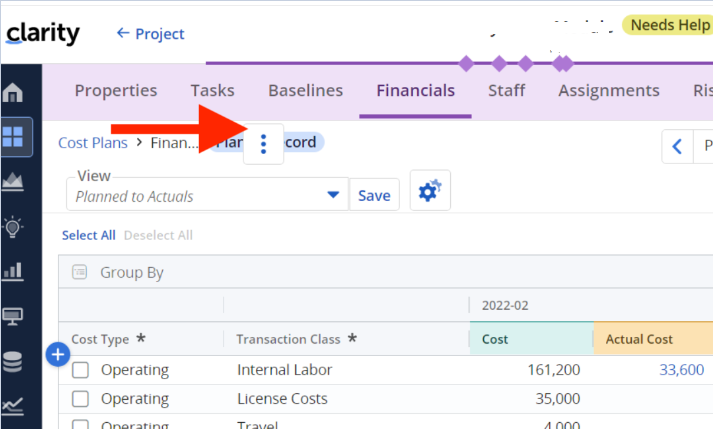Expand the Planned to Actuals view dropdown
Screen dimensions: 713x429
pyautogui.click(x=334, y=195)
